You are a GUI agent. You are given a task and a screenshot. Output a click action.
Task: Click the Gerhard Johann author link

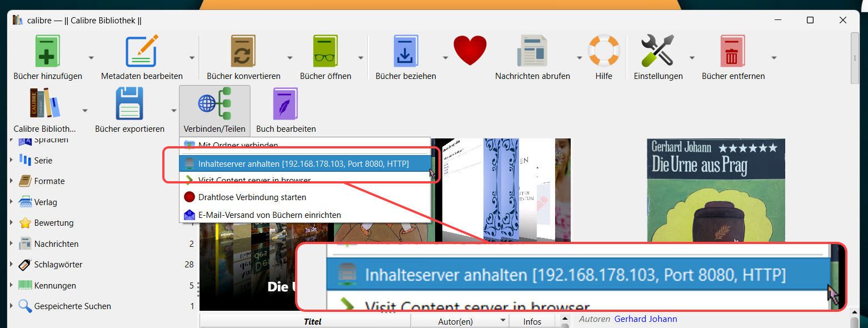coord(645,319)
